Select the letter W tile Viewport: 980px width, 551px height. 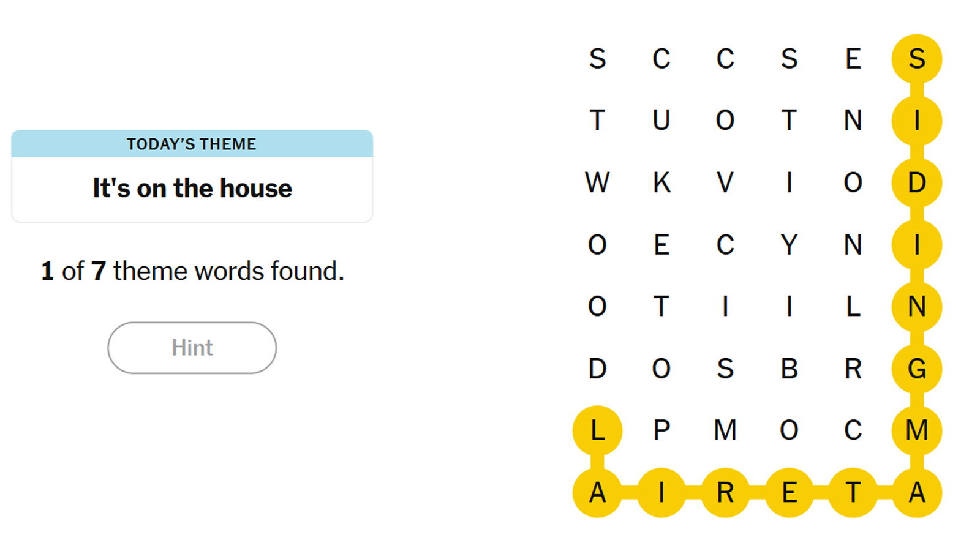pyautogui.click(x=597, y=182)
